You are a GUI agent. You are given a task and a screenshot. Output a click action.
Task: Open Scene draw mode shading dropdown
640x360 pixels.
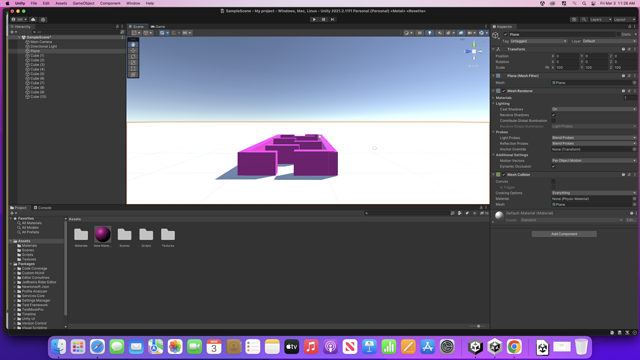click(408, 33)
